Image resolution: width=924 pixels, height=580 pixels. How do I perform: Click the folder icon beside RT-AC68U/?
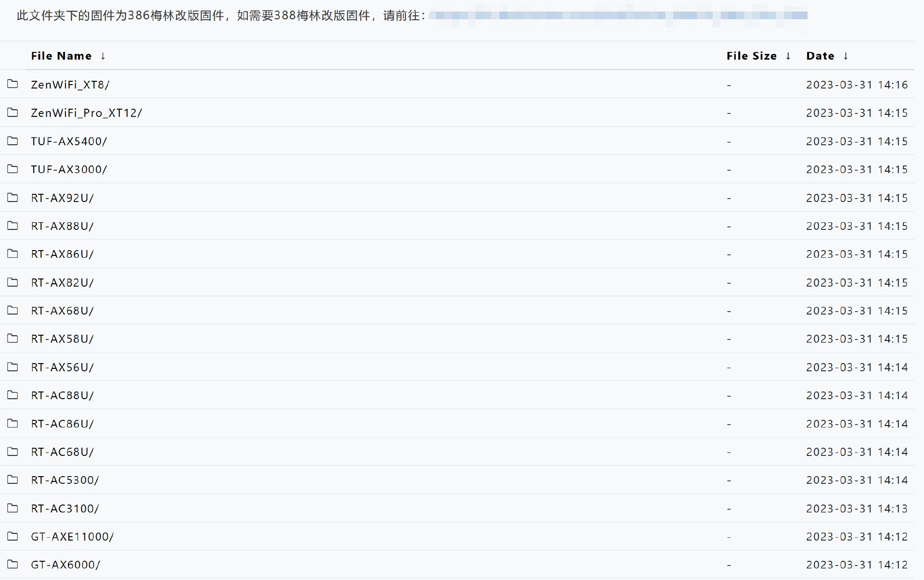pos(13,452)
